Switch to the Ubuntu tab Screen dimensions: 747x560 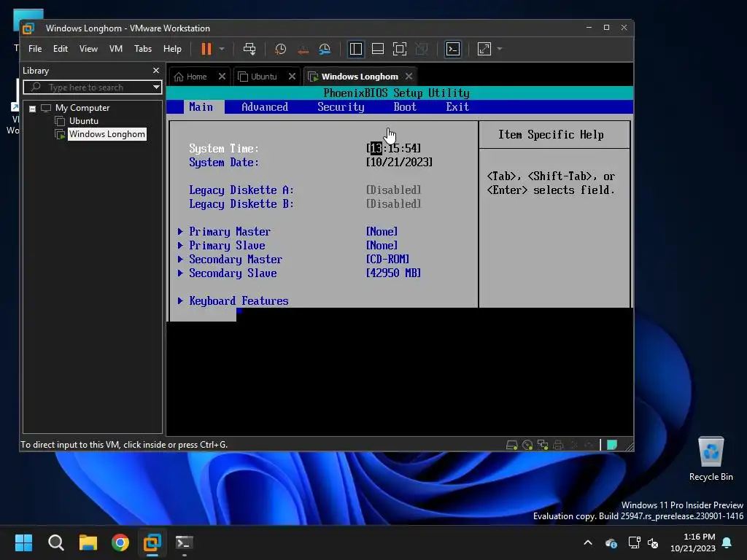tap(258, 77)
